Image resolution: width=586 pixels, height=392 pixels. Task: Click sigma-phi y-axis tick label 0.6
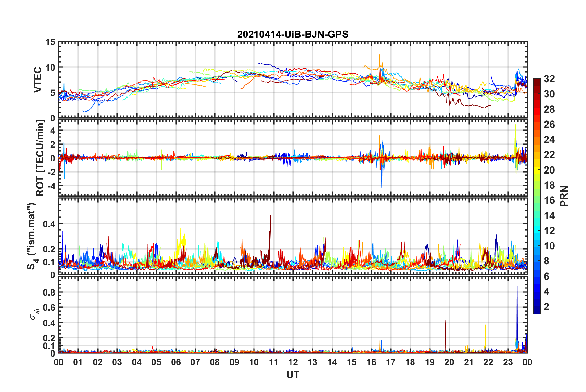point(49,308)
